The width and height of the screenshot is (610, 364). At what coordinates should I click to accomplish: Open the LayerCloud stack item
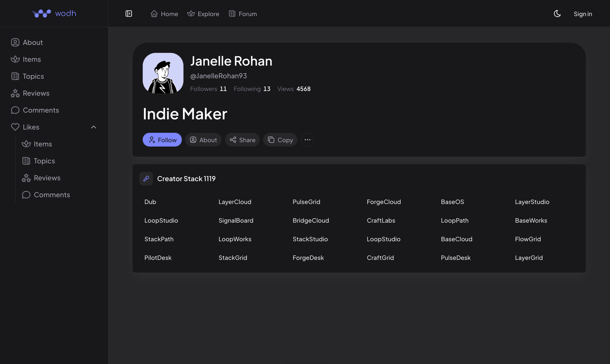(235, 202)
